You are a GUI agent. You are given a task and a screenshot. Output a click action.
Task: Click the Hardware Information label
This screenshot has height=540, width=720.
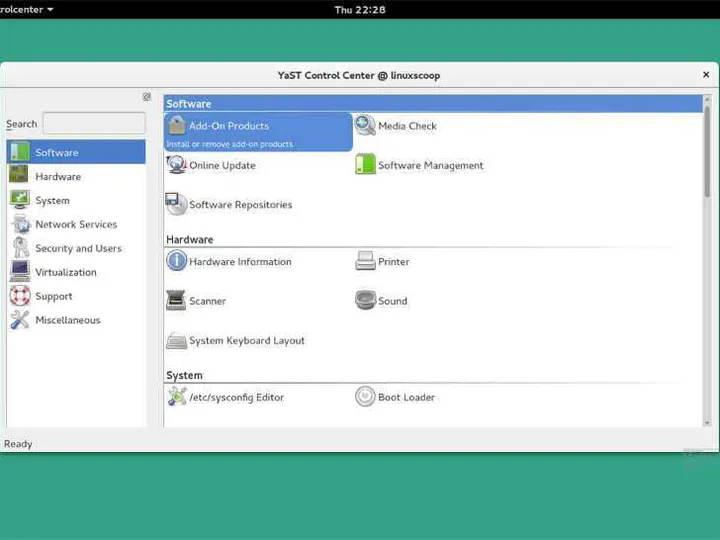[240, 262]
